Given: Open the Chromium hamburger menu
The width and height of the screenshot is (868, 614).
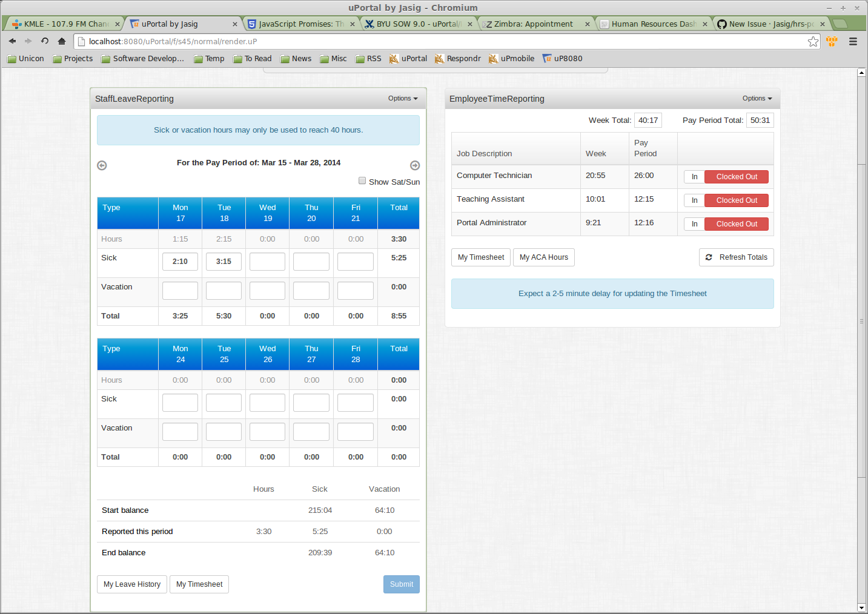Looking at the screenshot, I should coord(853,41).
